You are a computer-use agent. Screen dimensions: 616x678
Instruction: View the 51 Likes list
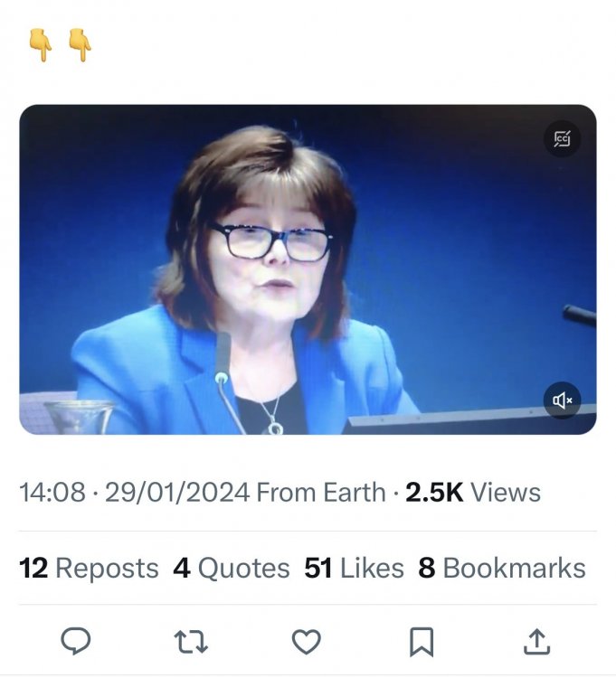click(x=354, y=568)
